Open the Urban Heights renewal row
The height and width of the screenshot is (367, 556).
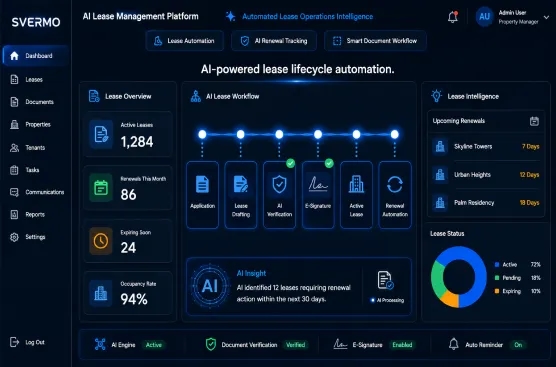[486, 174]
